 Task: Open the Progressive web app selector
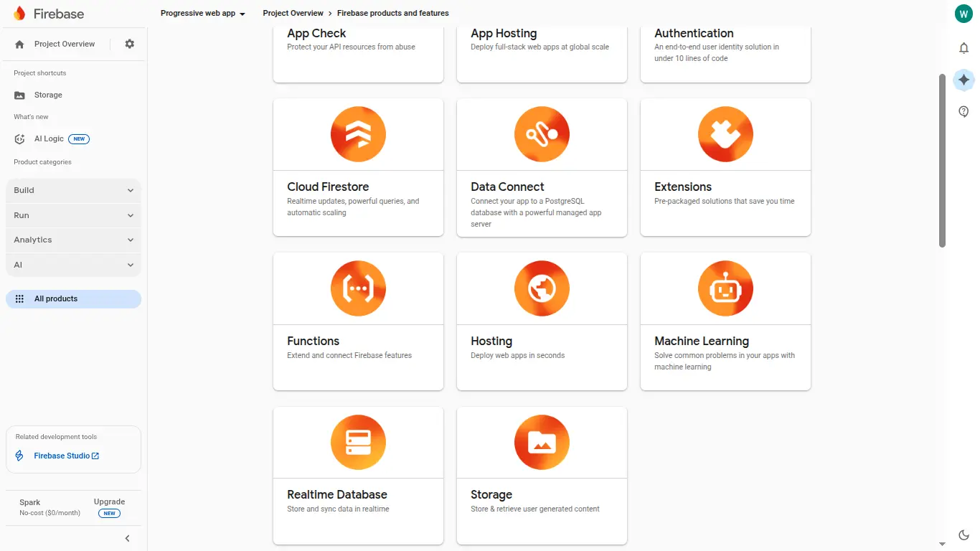coord(203,13)
